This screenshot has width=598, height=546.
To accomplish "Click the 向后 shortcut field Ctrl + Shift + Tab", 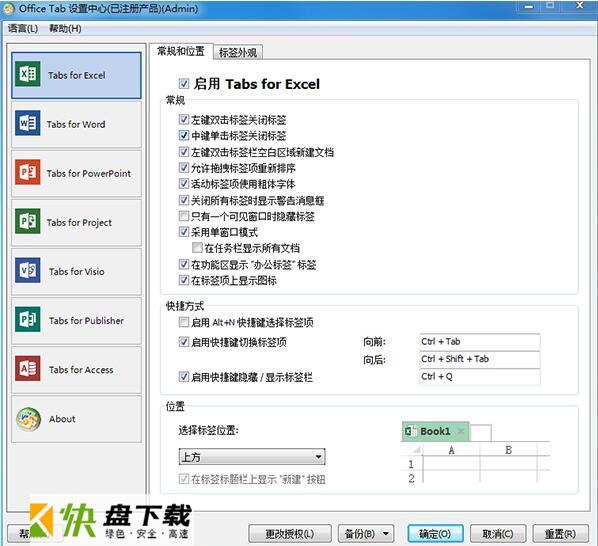I will 479,359.
